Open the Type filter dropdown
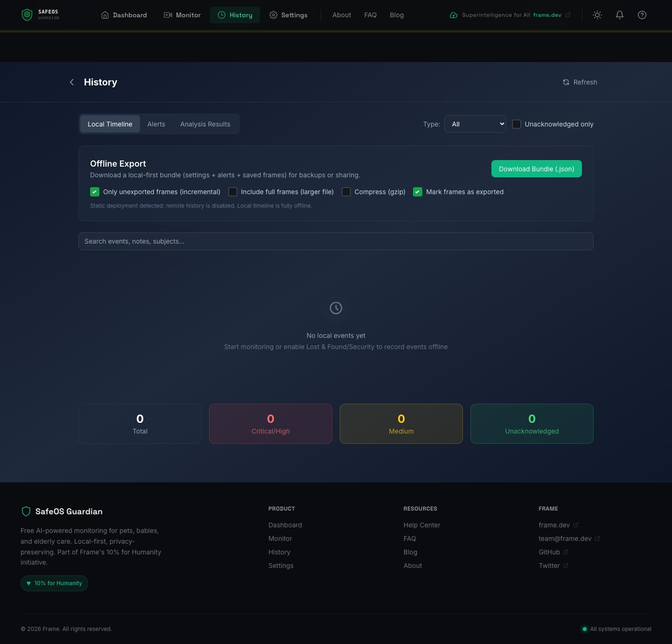 pyautogui.click(x=475, y=124)
